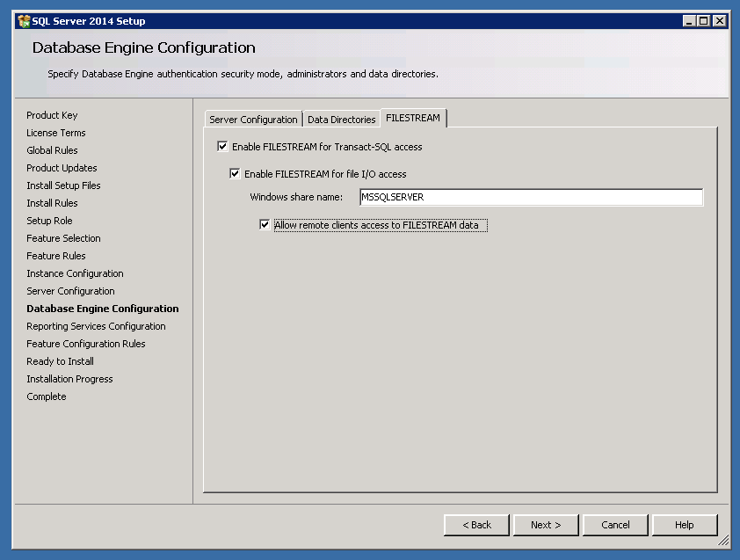Maximize the SQL Server Setup window

704,21
